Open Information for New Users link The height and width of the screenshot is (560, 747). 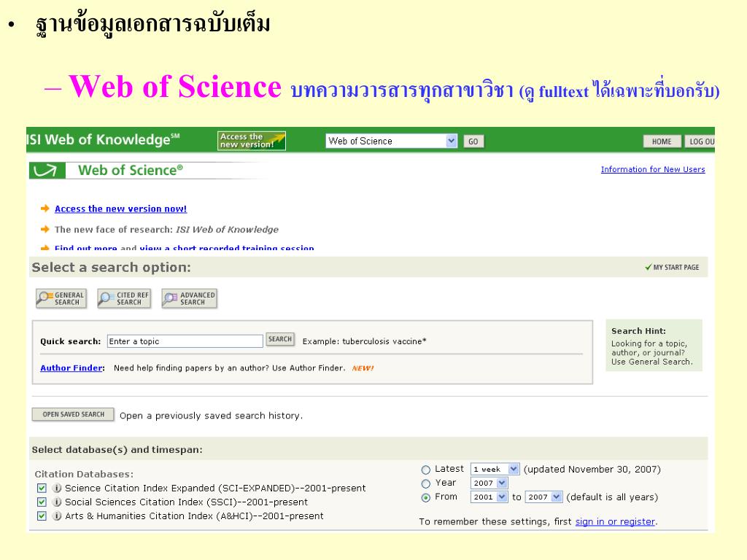653,169
